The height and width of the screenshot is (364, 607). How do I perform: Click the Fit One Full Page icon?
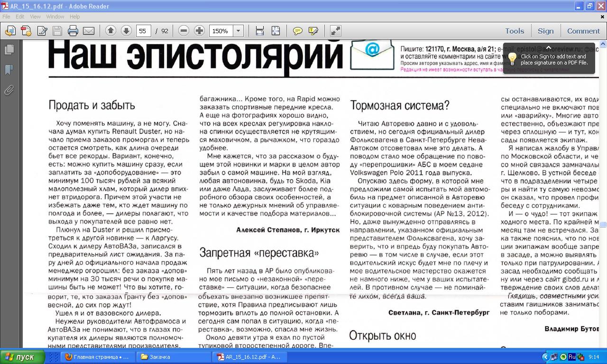[x=276, y=31]
